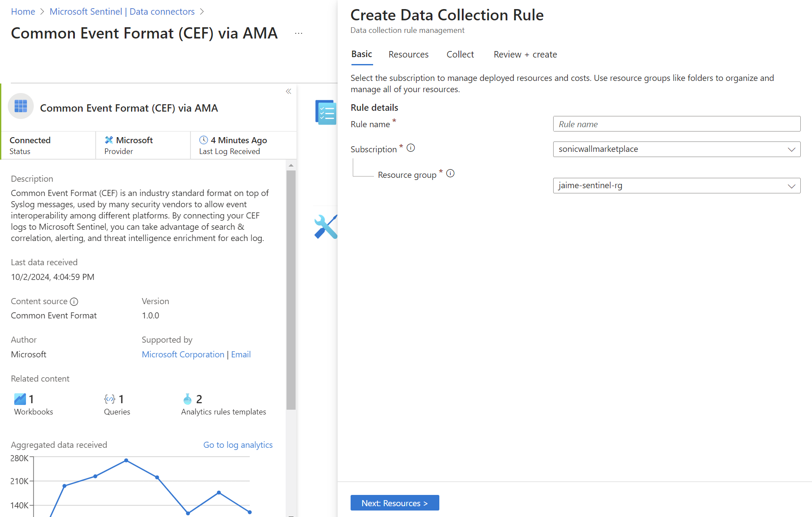Switch to the Resources tab
Screen dimensions: 812x517
point(408,55)
